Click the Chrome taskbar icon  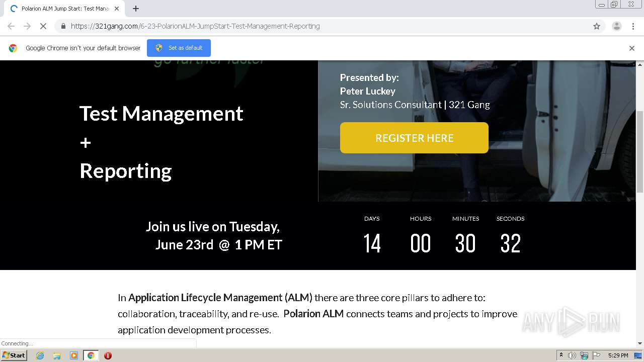(x=91, y=355)
